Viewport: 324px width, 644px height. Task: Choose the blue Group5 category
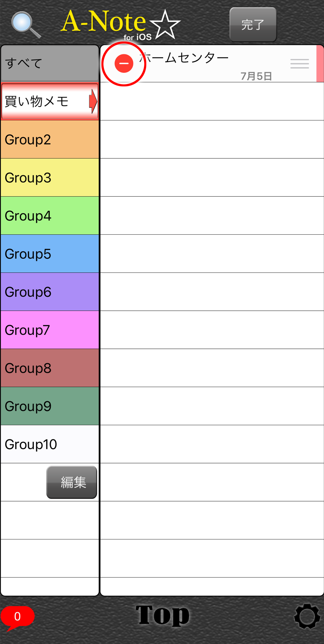(50, 254)
